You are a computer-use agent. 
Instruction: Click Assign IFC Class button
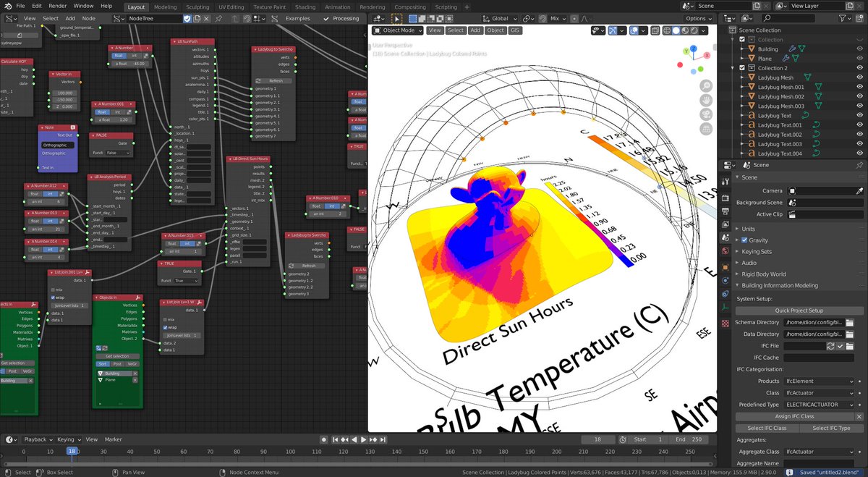795,416
